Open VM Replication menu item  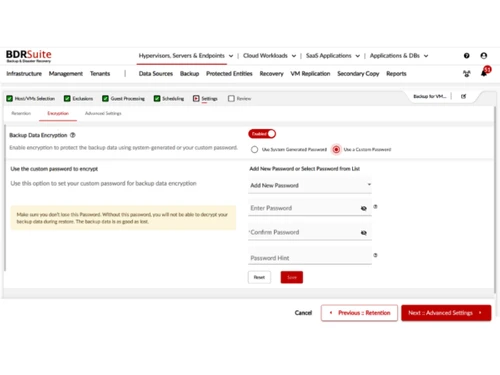coord(310,74)
